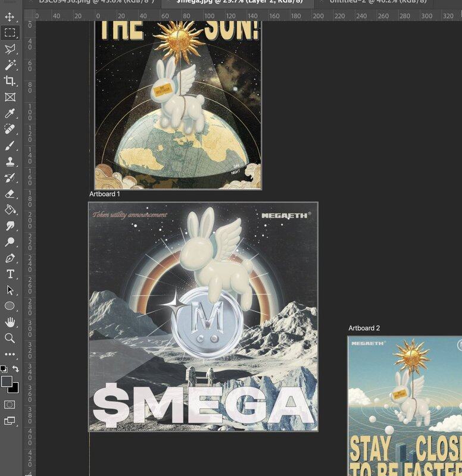Activate the Magic Wand tool

pyautogui.click(x=10, y=65)
